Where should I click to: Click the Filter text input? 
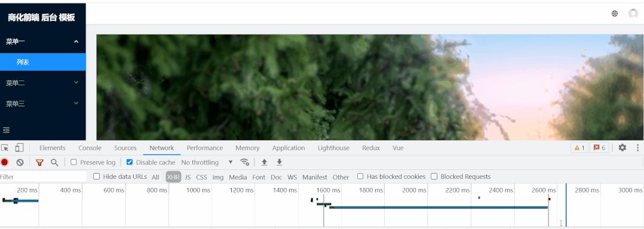(43, 177)
